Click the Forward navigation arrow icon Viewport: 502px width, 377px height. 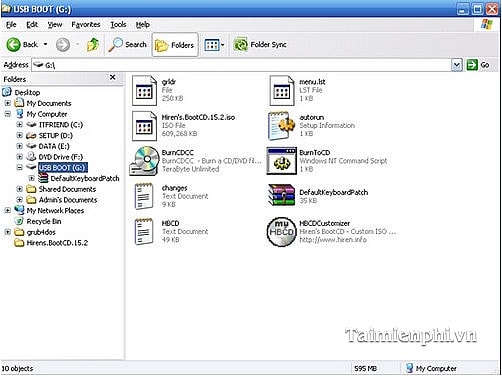pyautogui.click(x=63, y=45)
